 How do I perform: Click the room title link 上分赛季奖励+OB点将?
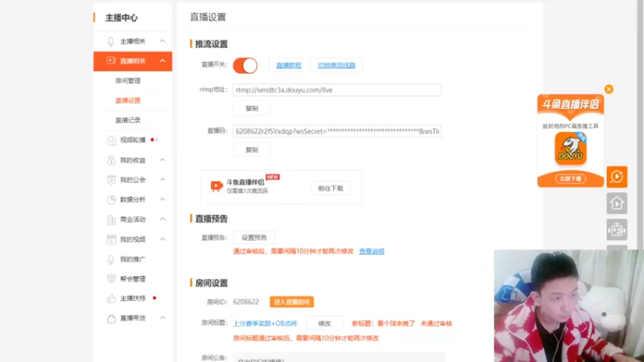coord(265,323)
